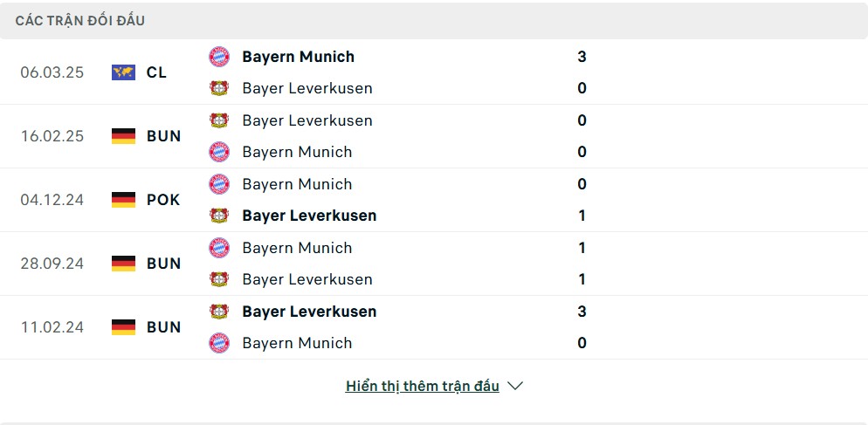Click Bayer Leverkusen logo in 06.03.25 match
868x425 pixels.
click(219, 88)
